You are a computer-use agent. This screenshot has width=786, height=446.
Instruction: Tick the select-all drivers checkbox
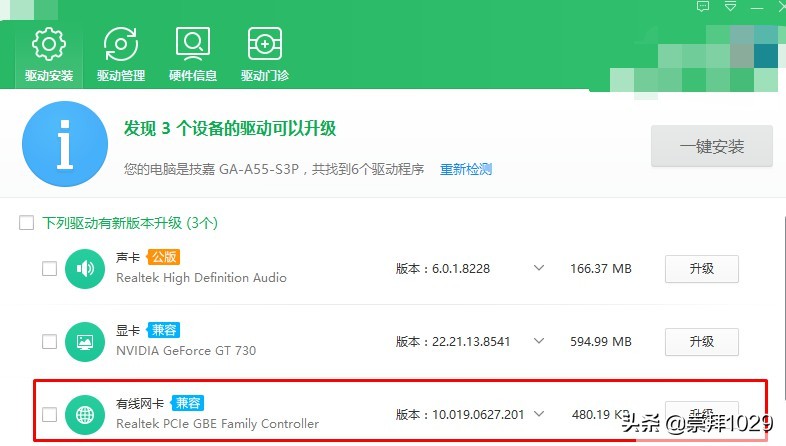point(27,223)
